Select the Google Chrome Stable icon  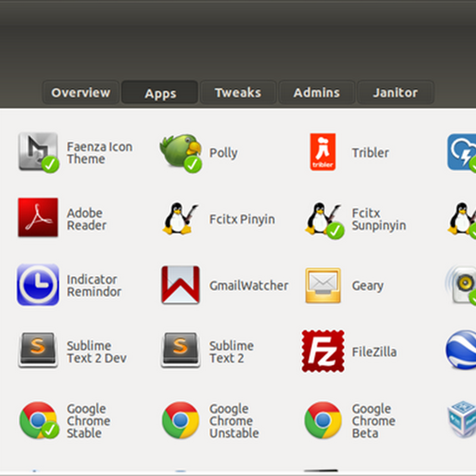[38, 420]
